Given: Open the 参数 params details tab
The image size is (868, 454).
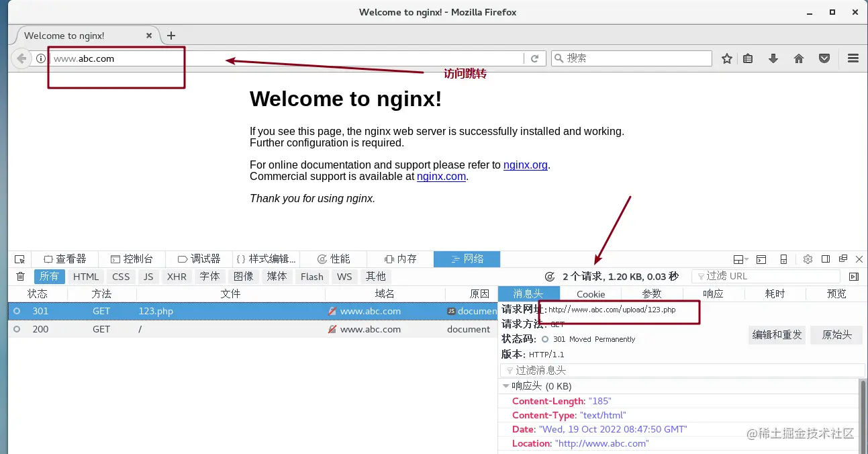Looking at the screenshot, I should coord(652,293).
